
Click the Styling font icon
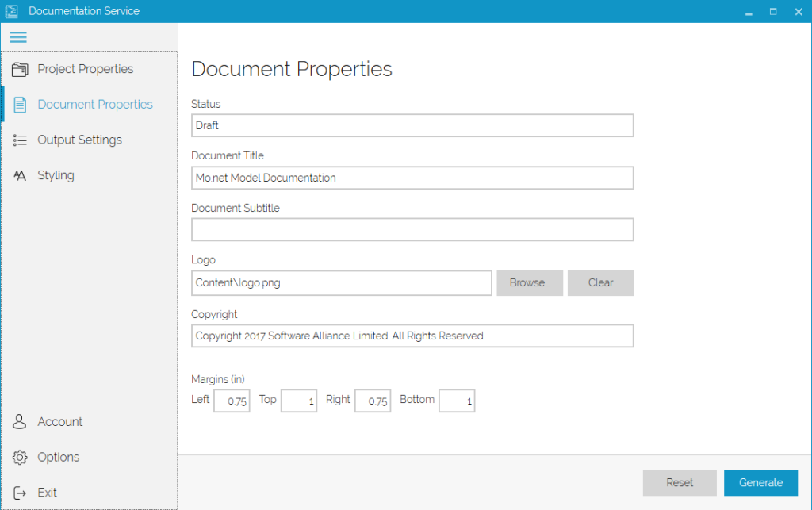[20, 175]
